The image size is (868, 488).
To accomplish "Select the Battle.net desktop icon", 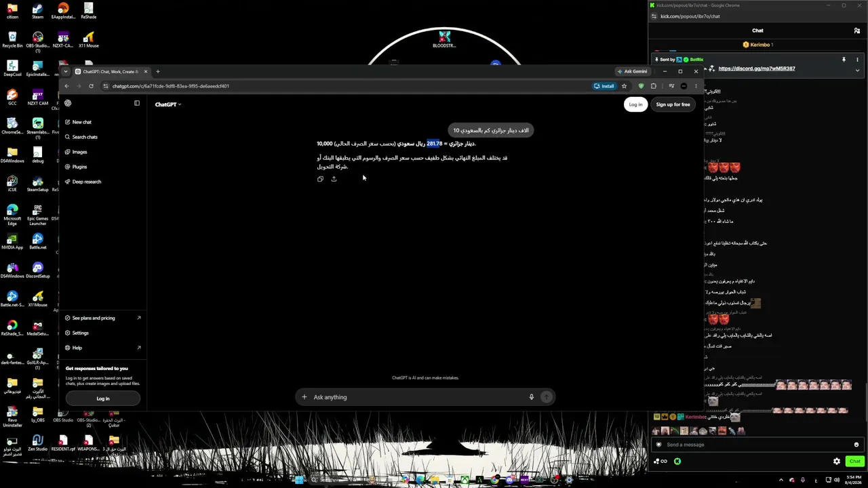I will (x=38, y=241).
